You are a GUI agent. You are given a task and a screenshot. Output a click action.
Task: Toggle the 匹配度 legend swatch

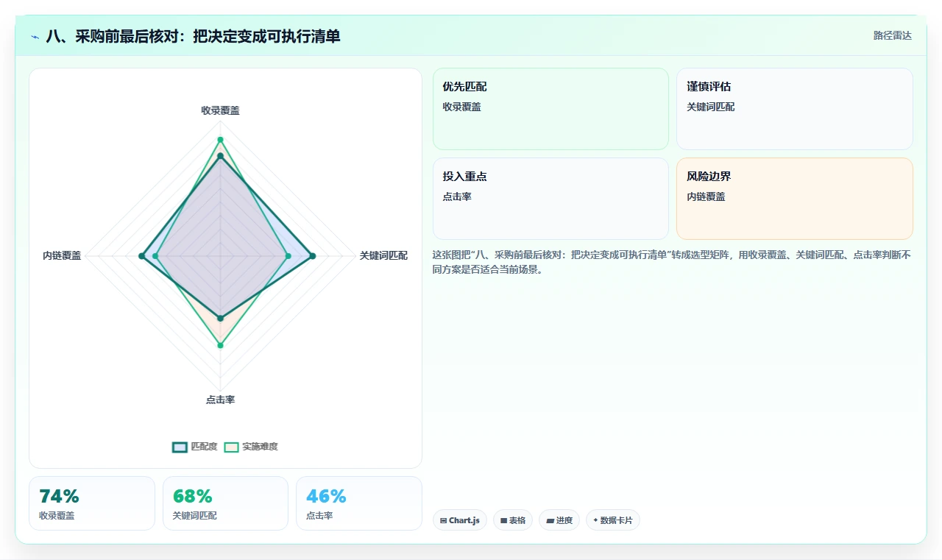(x=180, y=447)
